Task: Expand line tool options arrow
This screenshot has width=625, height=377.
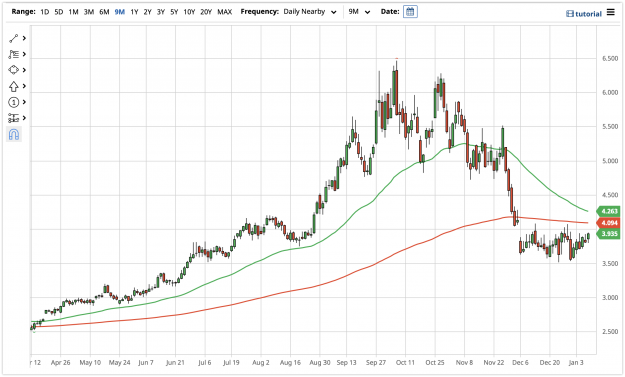Action: coord(24,38)
